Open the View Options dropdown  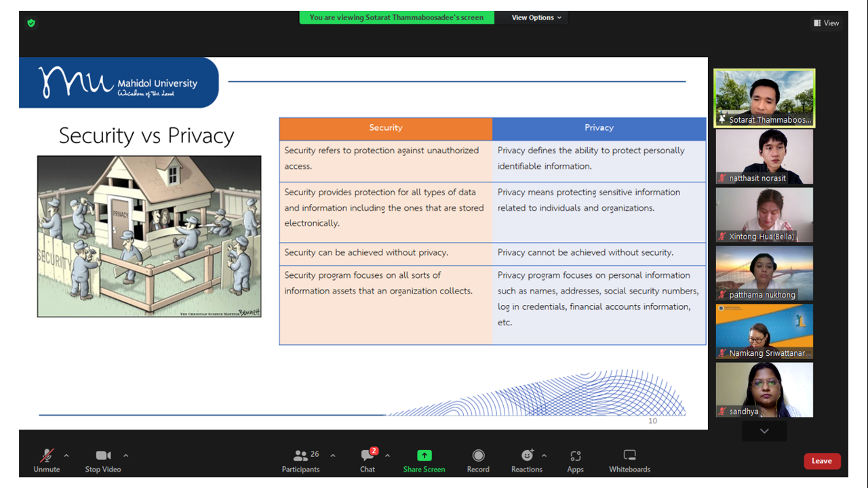tap(536, 18)
